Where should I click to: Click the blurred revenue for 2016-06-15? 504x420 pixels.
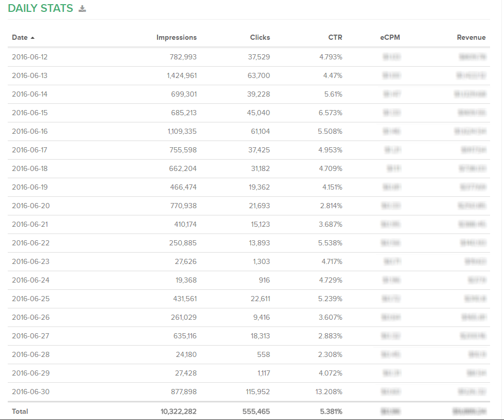tap(471, 113)
